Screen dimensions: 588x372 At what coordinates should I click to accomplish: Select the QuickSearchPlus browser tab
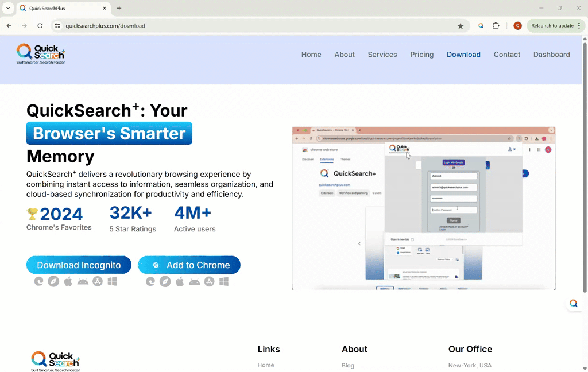tap(63, 8)
